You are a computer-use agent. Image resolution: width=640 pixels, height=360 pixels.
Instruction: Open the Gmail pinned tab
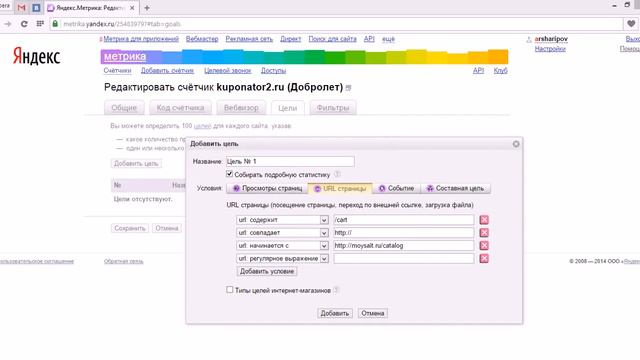(x=22, y=8)
